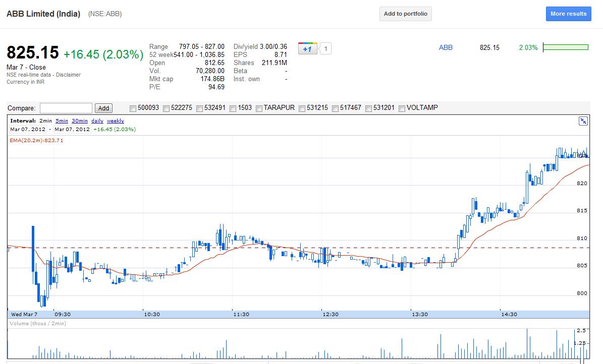The height and width of the screenshot is (364, 603).
Task: Focus the Compare ticker input field
Action: (66, 108)
